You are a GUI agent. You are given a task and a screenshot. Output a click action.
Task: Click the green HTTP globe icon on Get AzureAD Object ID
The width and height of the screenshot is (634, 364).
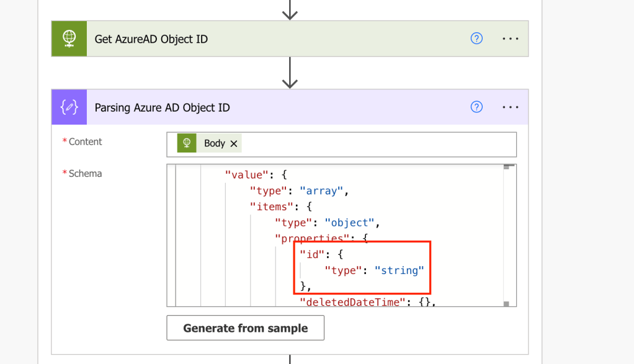(69, 38)
